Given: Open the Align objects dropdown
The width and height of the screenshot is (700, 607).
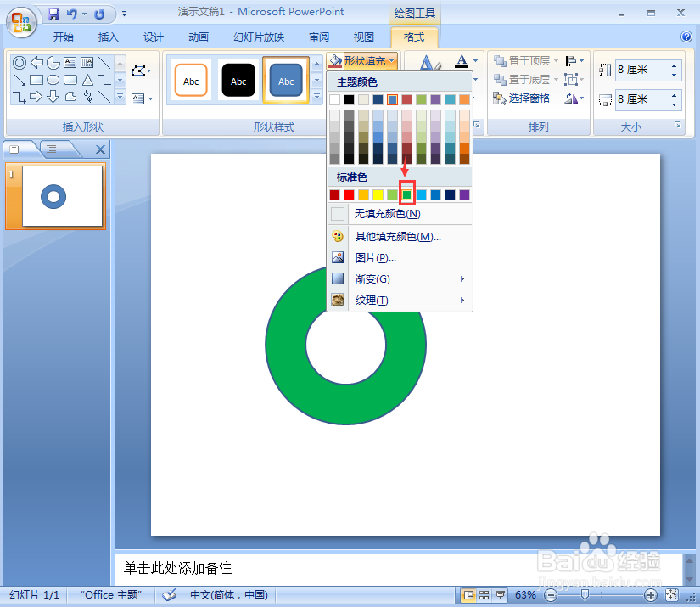Looking at the screenshot, I should (x=574, y=61).
